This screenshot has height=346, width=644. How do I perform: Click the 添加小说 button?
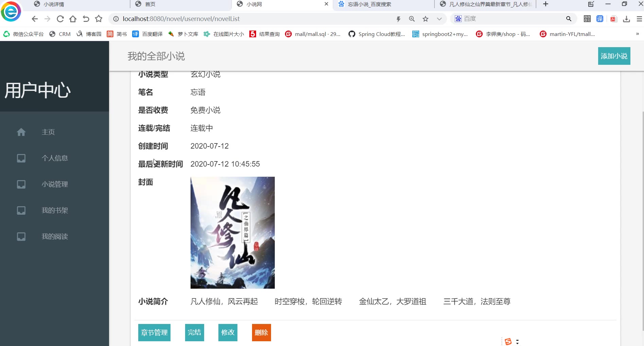(614, 56)
